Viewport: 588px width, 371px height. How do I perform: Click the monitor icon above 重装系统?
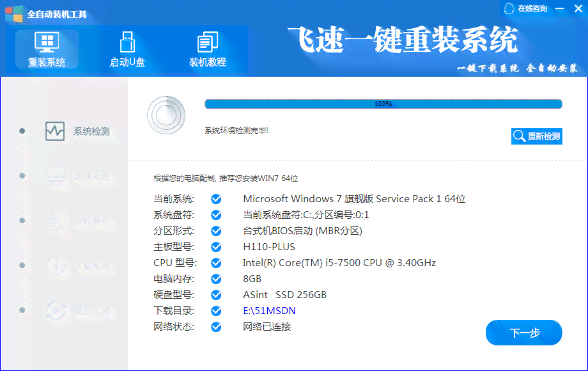(x=47, y=42)
